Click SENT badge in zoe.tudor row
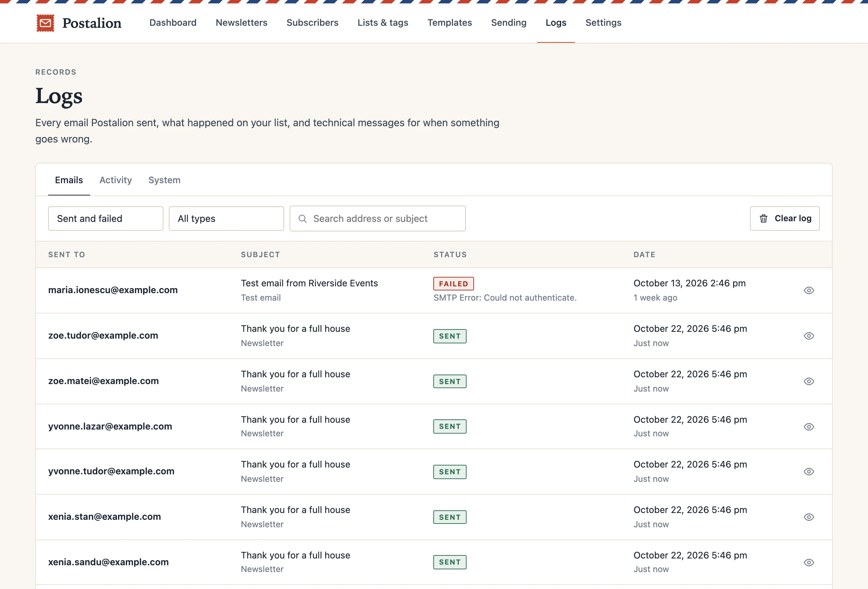This screenshot has height=589, width=868. [x=450, y=336]
